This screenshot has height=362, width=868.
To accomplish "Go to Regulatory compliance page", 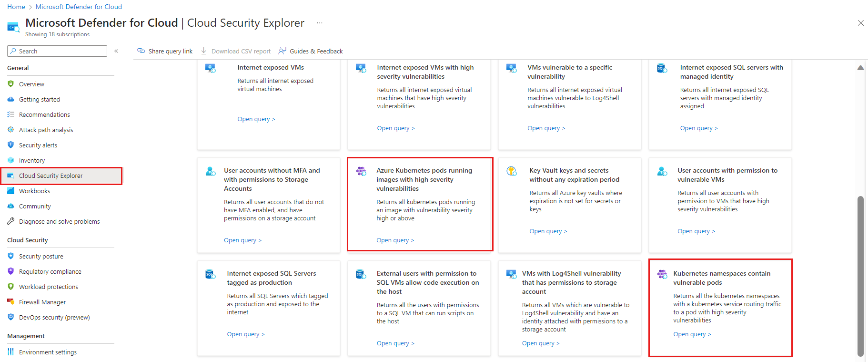I will [x=50, y=271].
